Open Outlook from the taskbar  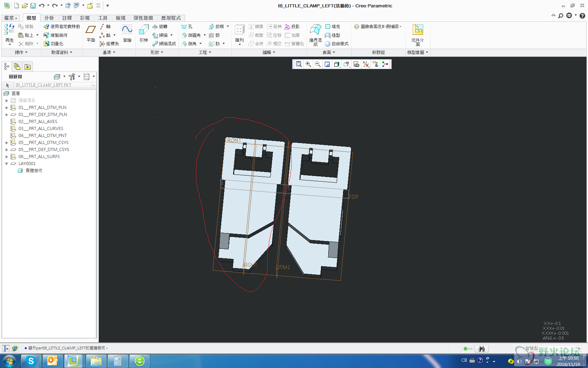(53, 361)
